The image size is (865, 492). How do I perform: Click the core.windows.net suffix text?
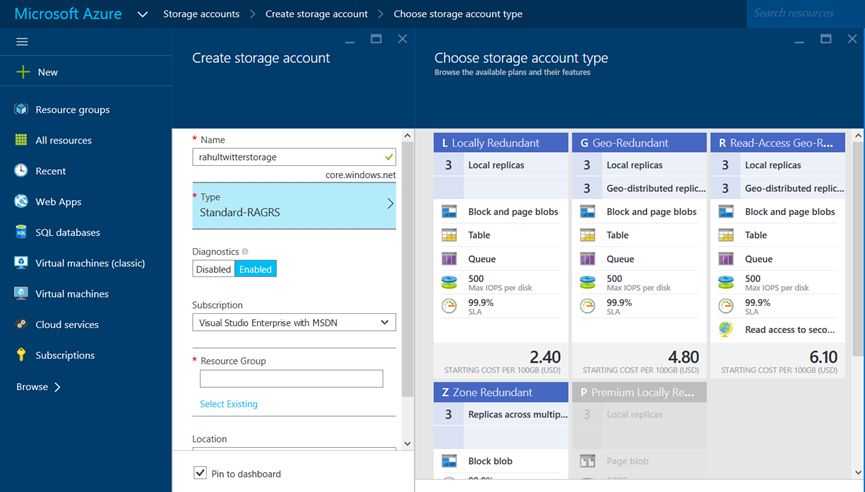[360, 175]
